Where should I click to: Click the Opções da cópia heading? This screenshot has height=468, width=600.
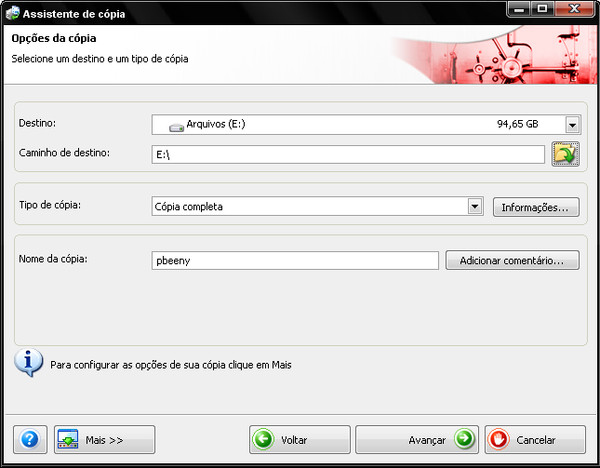(x=54, y=38)
